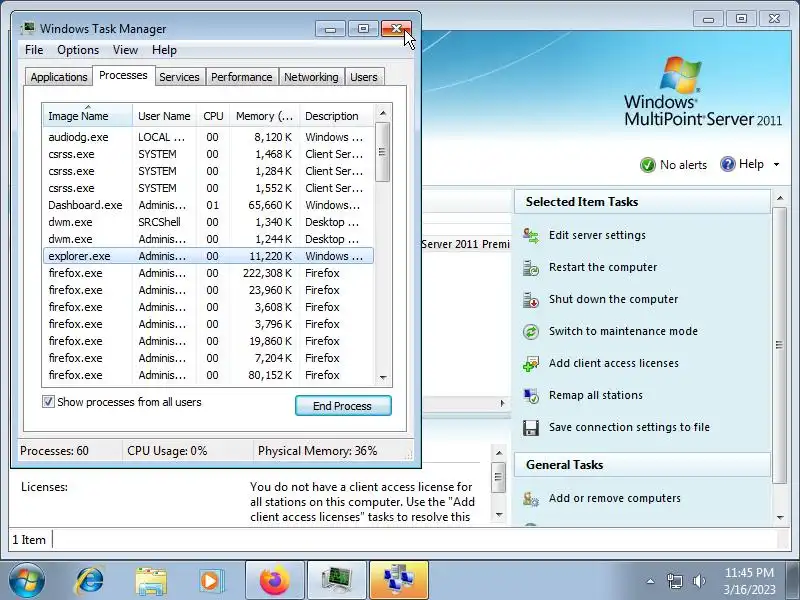Switch to Firefox in the taskbar

274,580
